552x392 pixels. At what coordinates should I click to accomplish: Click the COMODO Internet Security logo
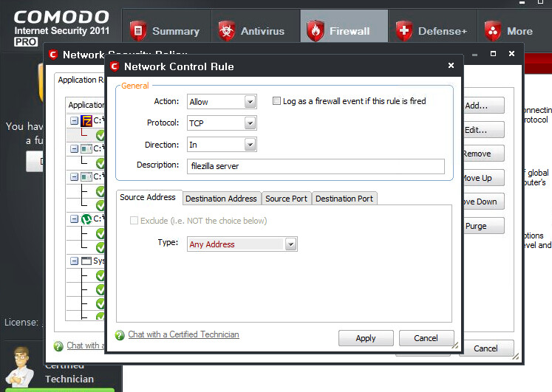tap(61, 28)
